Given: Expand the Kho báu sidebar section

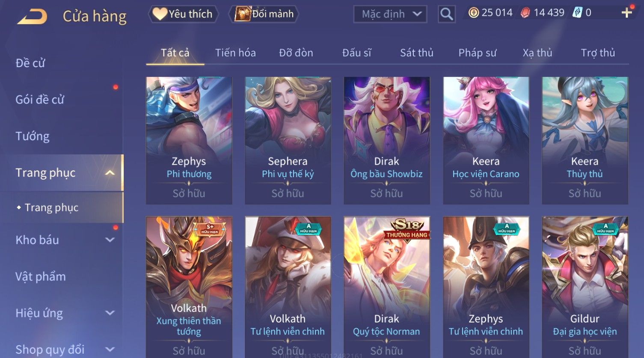Looking at the screenshot, I should coord(110,240).
